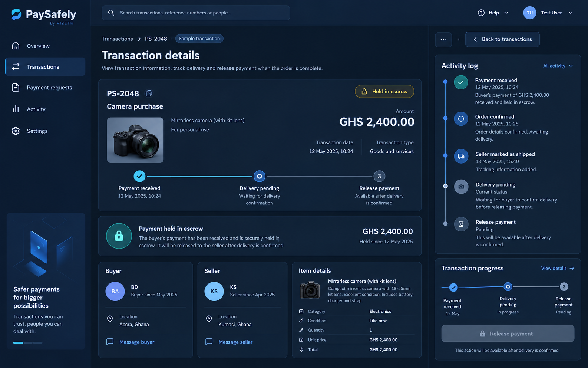Click the small camera thumbnail in Item details
Viewport: 588px width, 368px height.
[310, 290]
